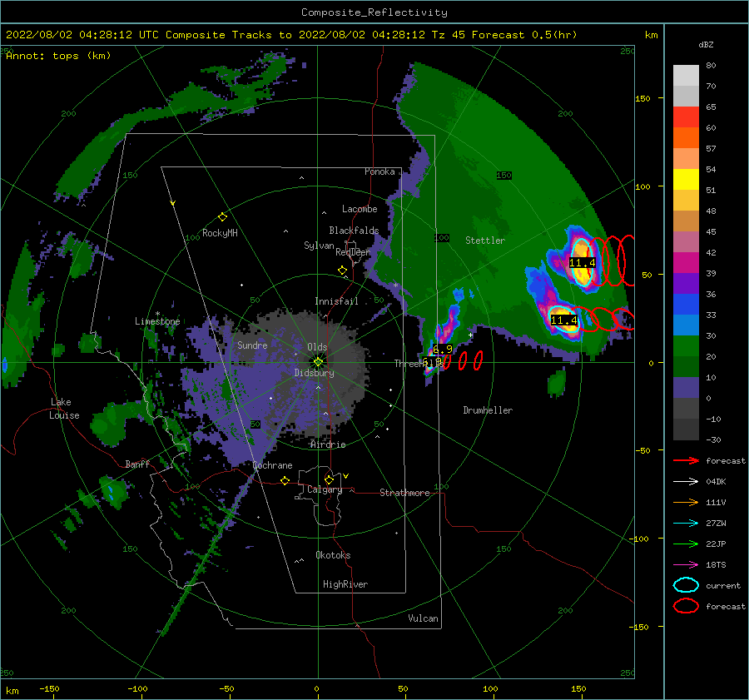Image resolution: width=749 pixels, height=700 pixels.
Task: Click the white plus marker east of ThreeHills storm
Action: [x=470, y=335]
